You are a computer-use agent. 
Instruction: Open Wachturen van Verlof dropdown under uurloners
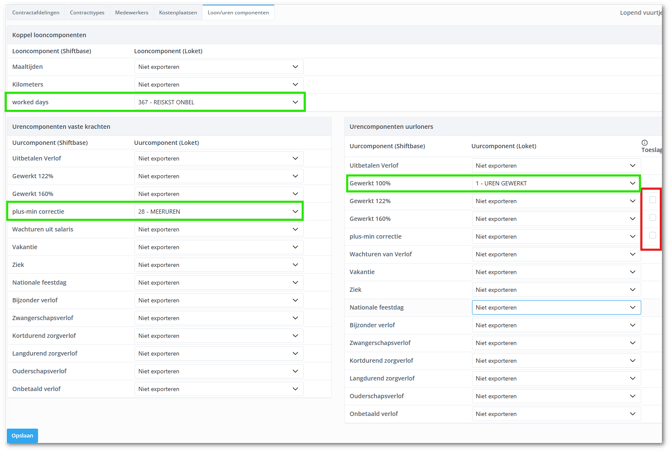coord(555,254)
